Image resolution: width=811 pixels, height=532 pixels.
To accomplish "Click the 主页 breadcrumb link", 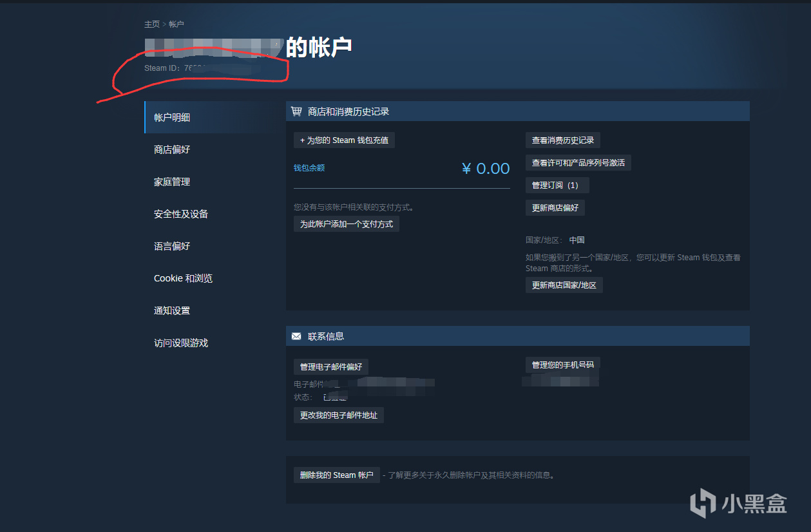I will click(152, 24).
